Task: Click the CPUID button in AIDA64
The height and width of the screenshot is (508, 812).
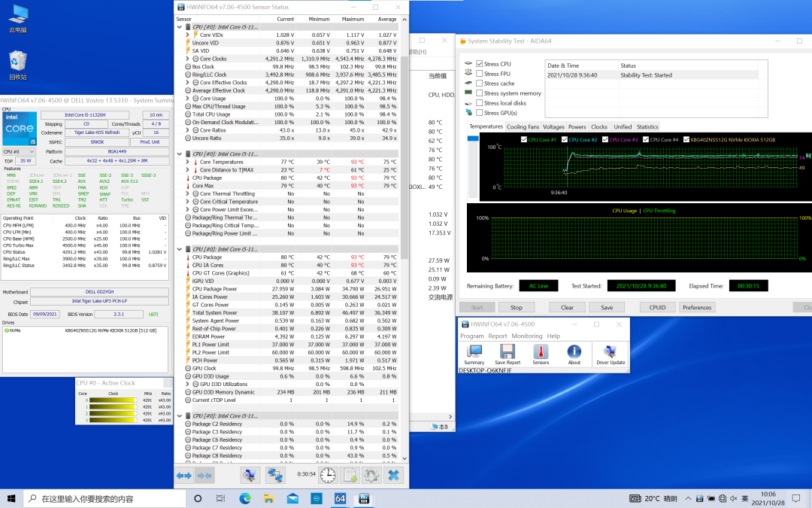Action: (657, 307)
